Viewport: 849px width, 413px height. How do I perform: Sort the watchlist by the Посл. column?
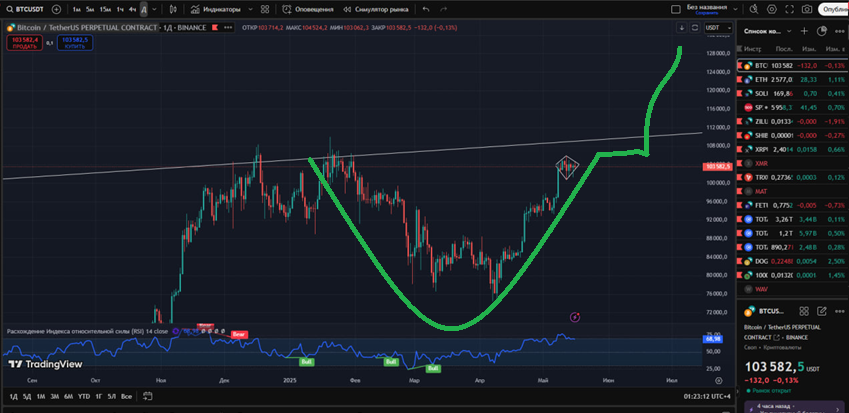pyautogui.click(x=783, y=49)
